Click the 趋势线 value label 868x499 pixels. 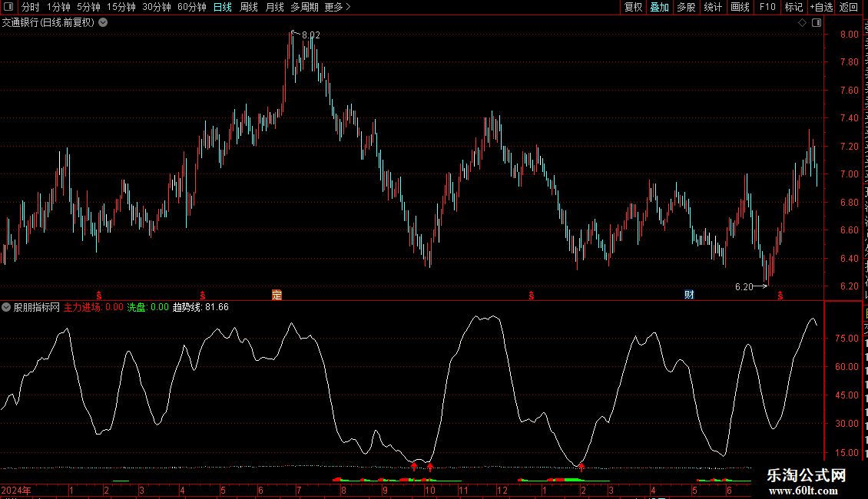pyautogui.click(x=200, y=307)
